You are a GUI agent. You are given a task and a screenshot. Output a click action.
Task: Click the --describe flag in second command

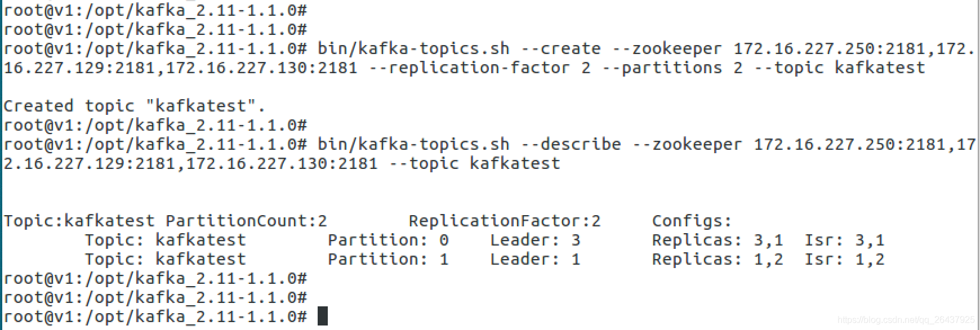[x=571, y=144]
